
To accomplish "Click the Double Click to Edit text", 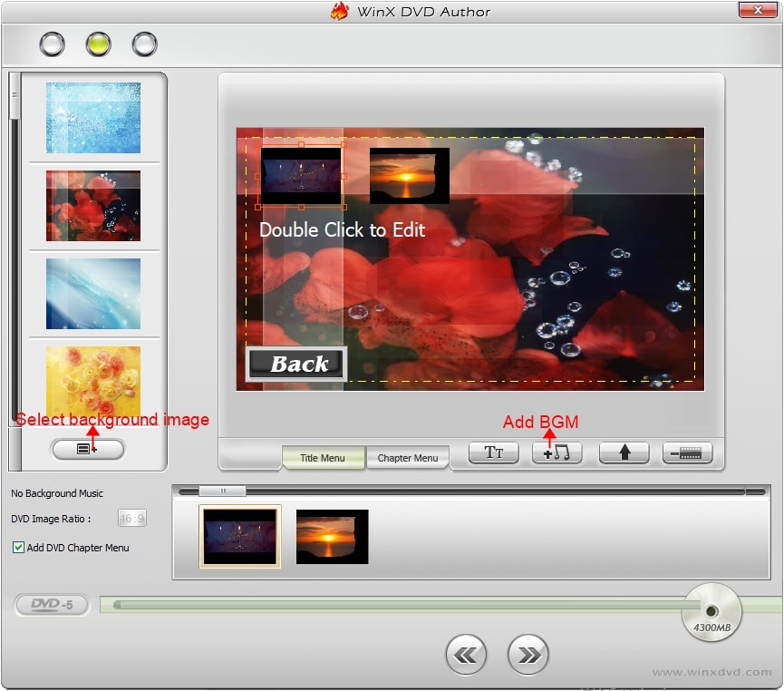I will pos(342,230).
